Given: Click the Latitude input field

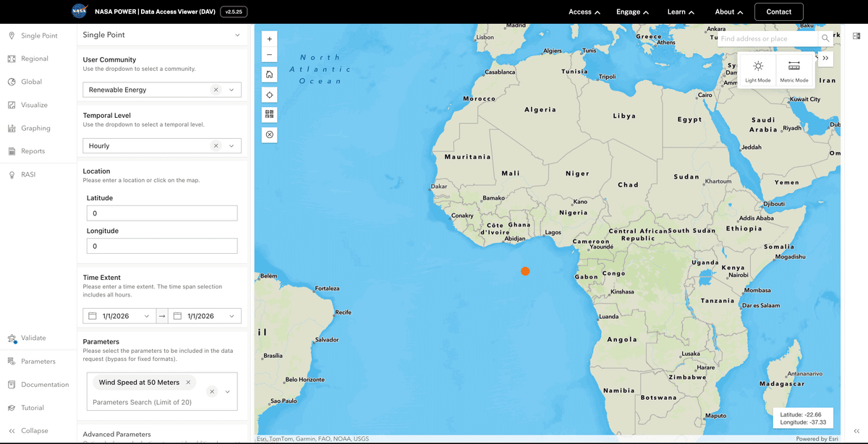Looking at the screenshot, I should pos(161,213).
